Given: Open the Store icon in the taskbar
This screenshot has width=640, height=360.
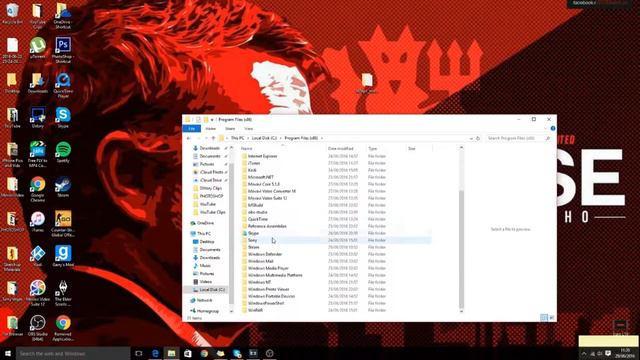Looking at the screenshot, I should click(x=188, y=353).
